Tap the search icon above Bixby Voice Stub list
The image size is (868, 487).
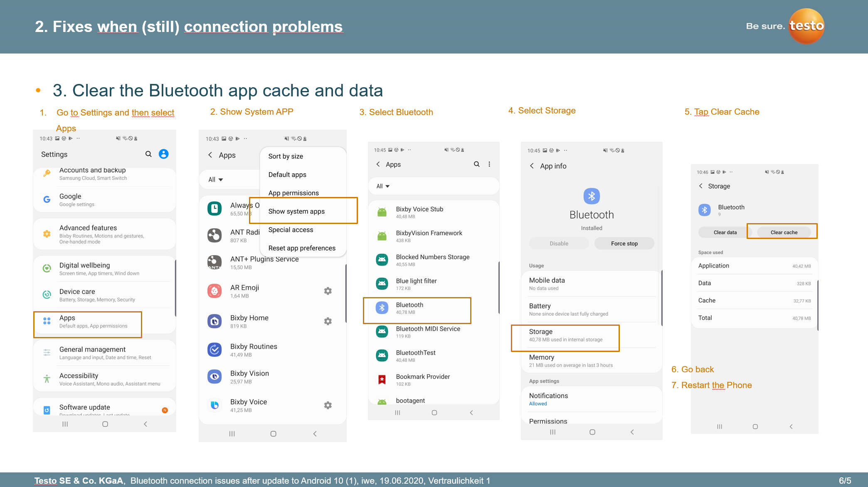click(477, 164)
